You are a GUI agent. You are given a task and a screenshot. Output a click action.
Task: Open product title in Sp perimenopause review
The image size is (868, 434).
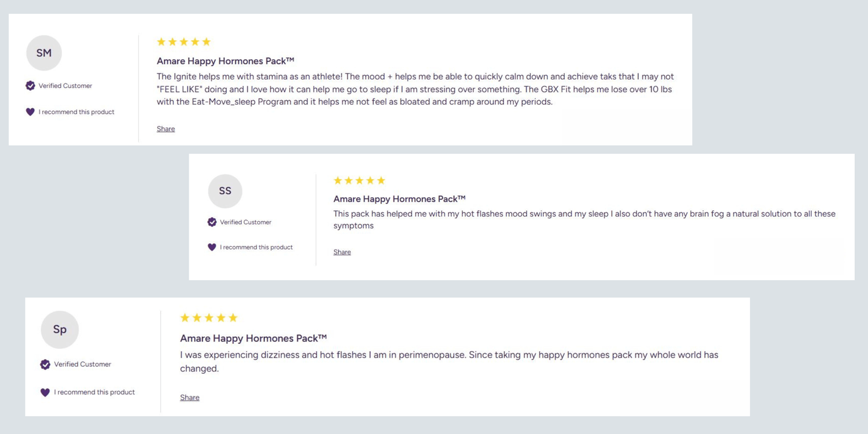tap(253, 338)
